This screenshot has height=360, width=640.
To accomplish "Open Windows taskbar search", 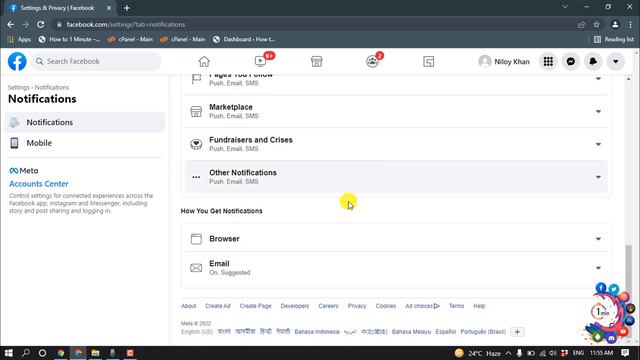I will click(x=26, y=353).
